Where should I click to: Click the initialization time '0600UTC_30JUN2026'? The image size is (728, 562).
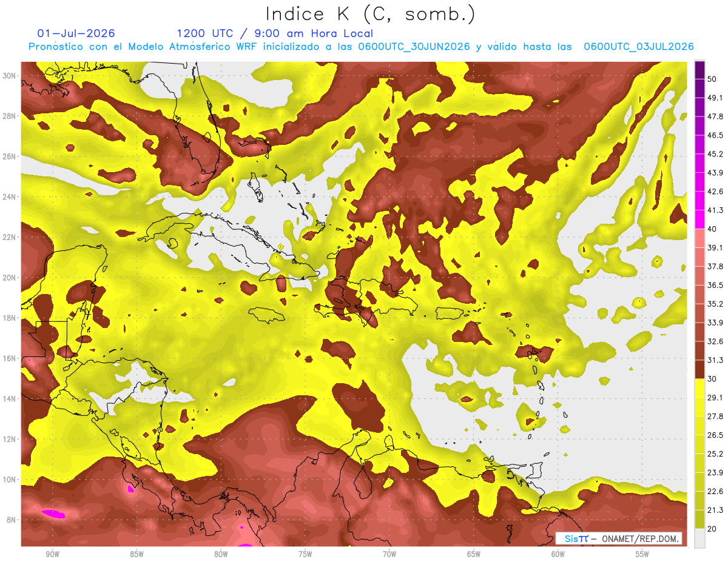(414, 47)
